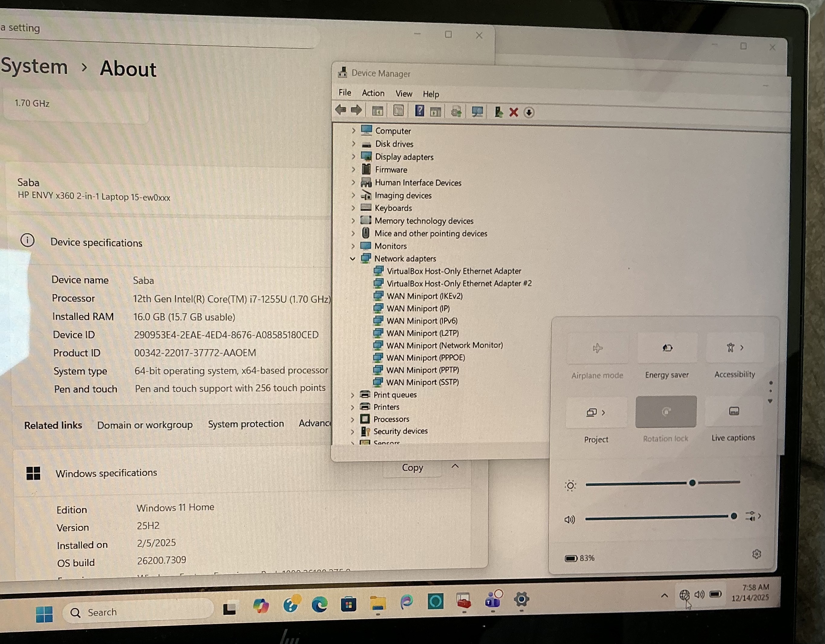825x644 pixels.
Task: Toggle Airplane mode quick setting
Action: (597, 348)
